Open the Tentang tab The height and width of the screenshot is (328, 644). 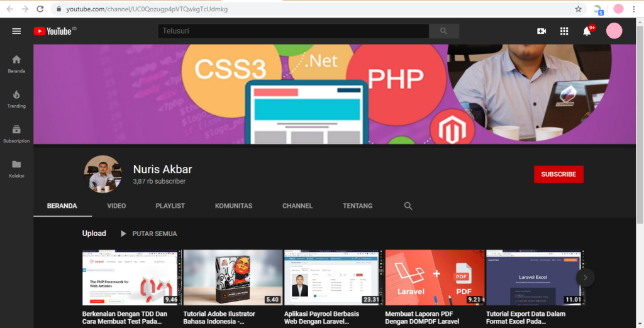point(358,206)
